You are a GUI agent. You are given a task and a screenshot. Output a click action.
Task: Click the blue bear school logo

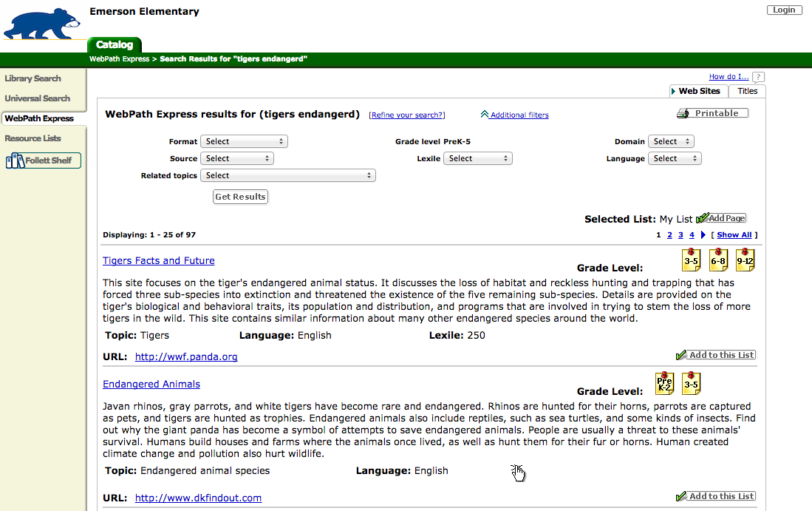coord(42,24)
